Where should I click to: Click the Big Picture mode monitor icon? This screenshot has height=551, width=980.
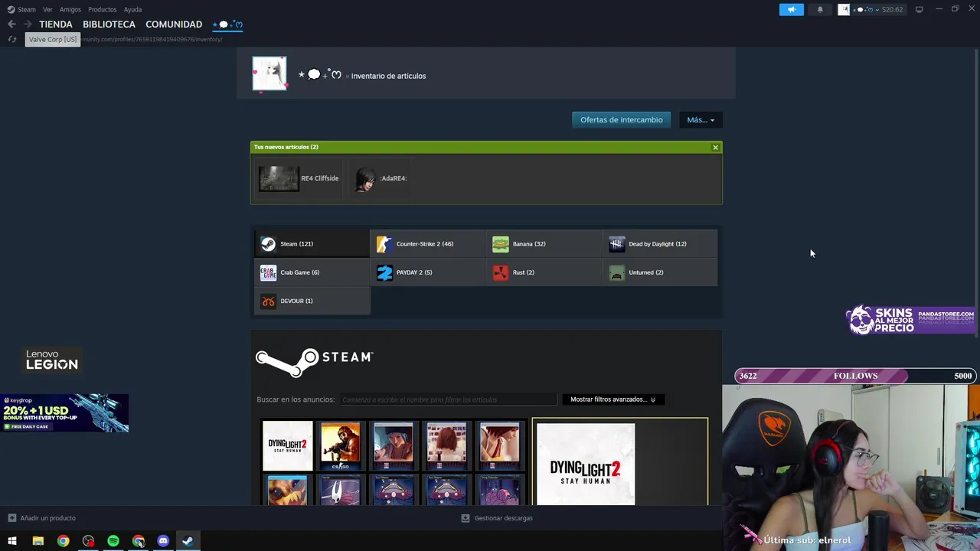[x=919, y=9]
